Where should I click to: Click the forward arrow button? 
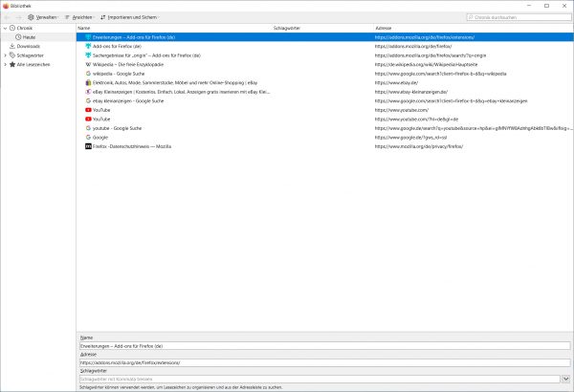tap(18, 17)
